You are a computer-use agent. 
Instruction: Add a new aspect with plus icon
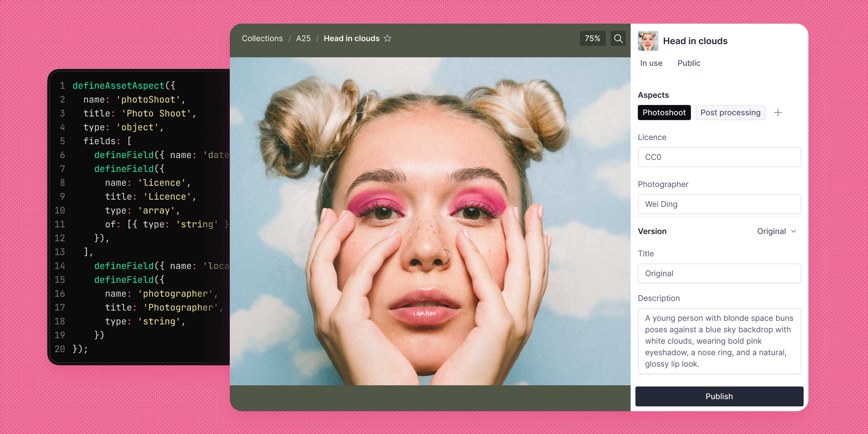point(778,113)
